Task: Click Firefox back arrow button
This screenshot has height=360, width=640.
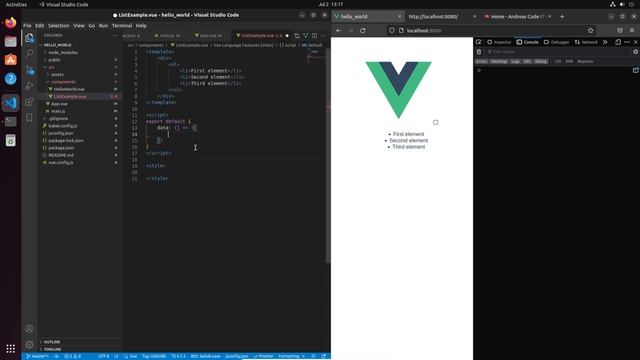Action: coord(338,30)
